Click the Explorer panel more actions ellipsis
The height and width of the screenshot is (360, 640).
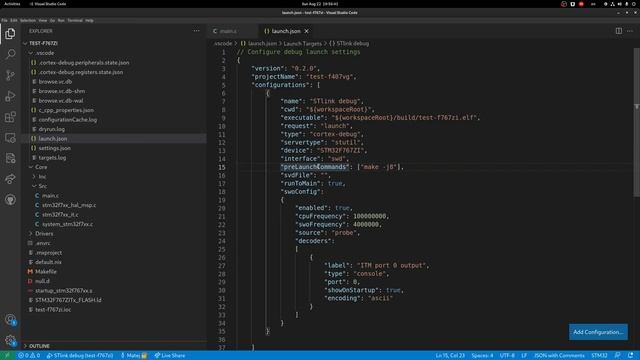(x=197, y=31)
